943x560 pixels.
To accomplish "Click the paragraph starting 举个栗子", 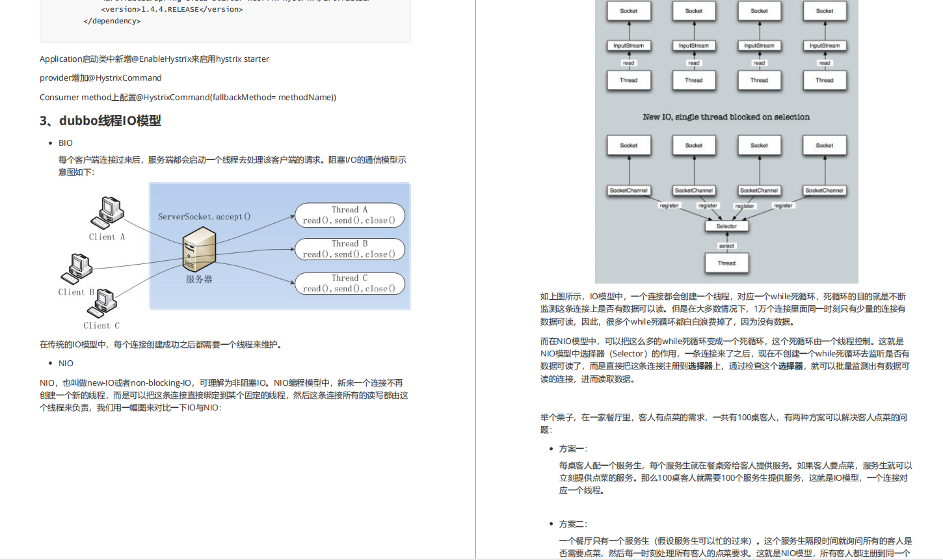I will tap(724, 423).
